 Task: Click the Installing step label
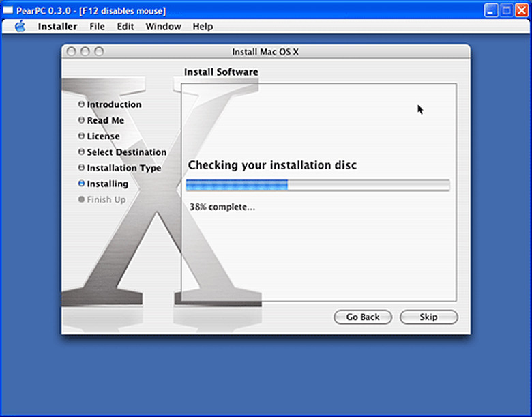click(108, 184)
